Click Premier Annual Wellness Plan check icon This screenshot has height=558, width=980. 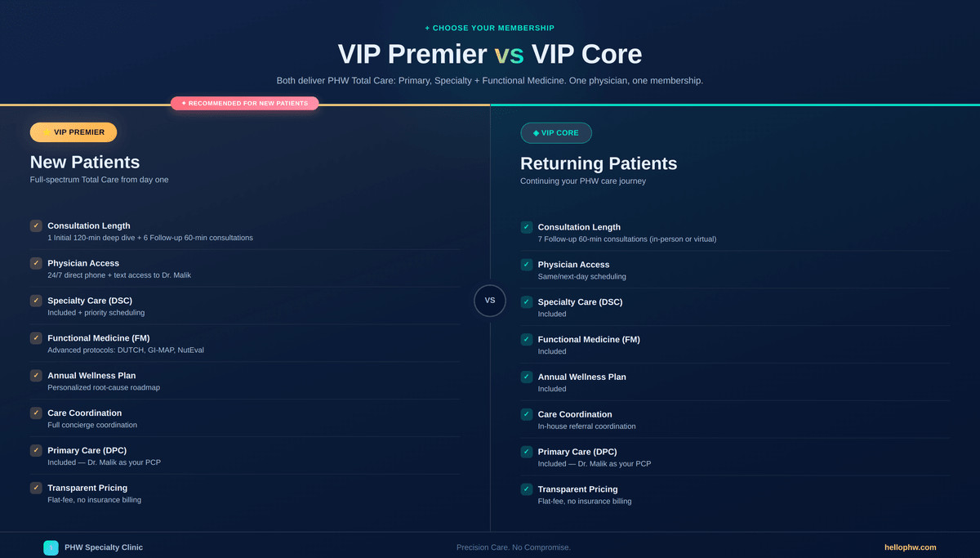36,375
